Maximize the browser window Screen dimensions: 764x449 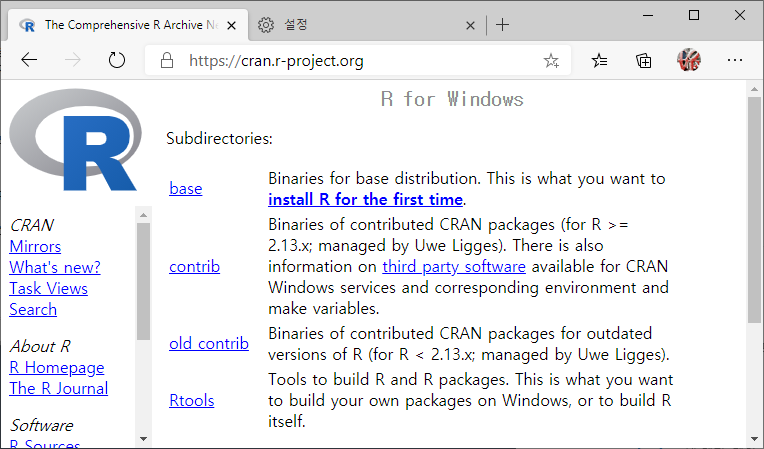[694, 16]
